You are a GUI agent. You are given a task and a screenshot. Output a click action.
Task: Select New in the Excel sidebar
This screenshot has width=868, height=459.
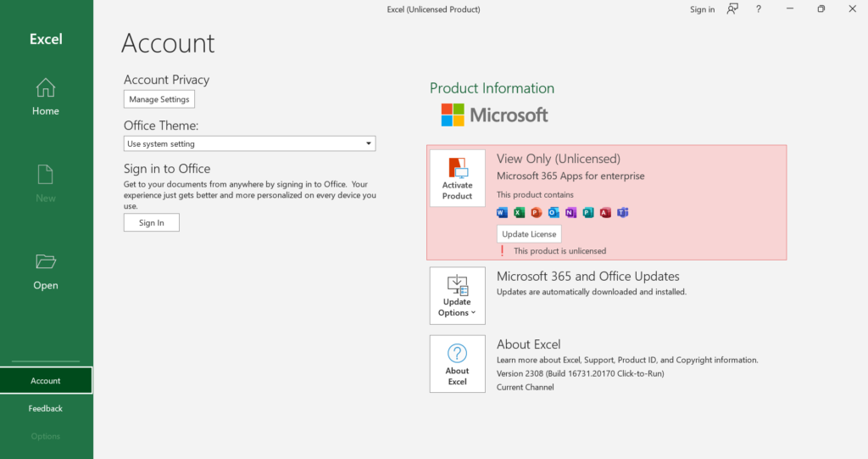[x=46, y=183]
